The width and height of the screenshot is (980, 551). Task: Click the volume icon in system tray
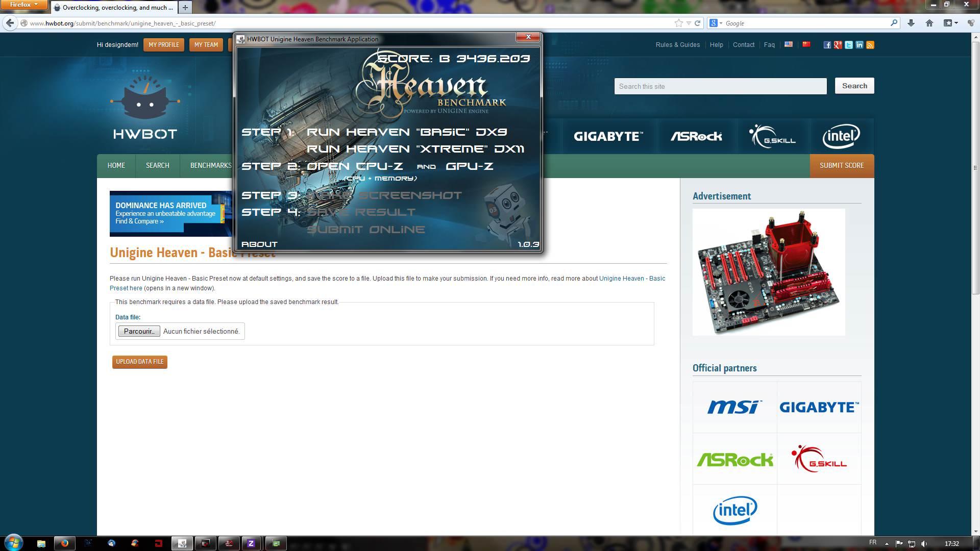pos(924,543)
